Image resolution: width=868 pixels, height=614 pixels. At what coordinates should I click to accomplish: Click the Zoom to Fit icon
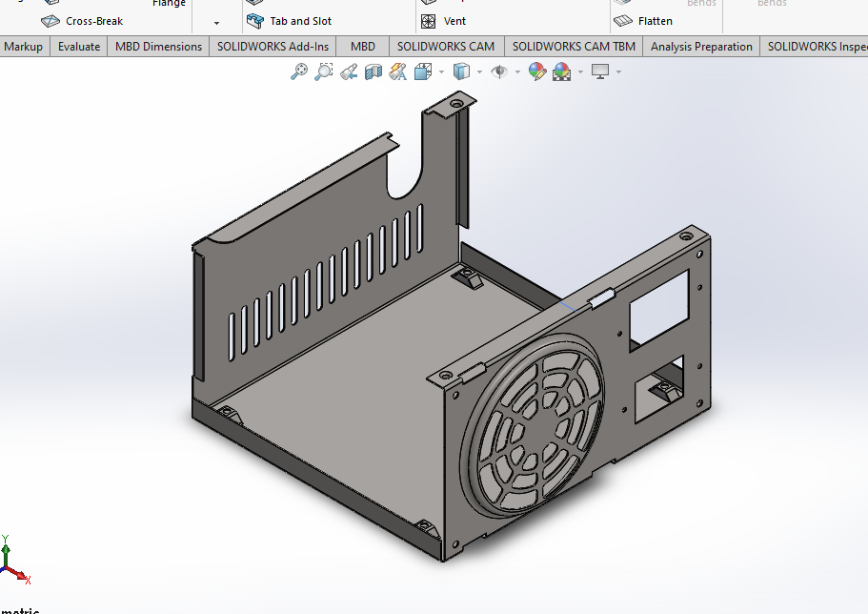[x=299, y=72]
